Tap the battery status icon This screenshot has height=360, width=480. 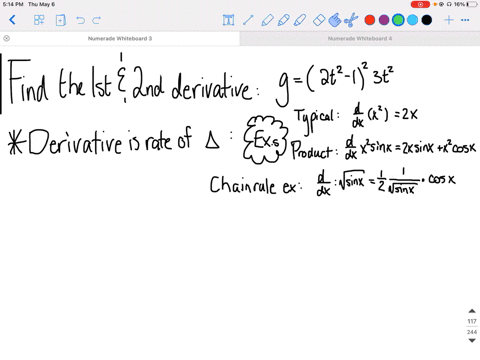click(472, 4)
